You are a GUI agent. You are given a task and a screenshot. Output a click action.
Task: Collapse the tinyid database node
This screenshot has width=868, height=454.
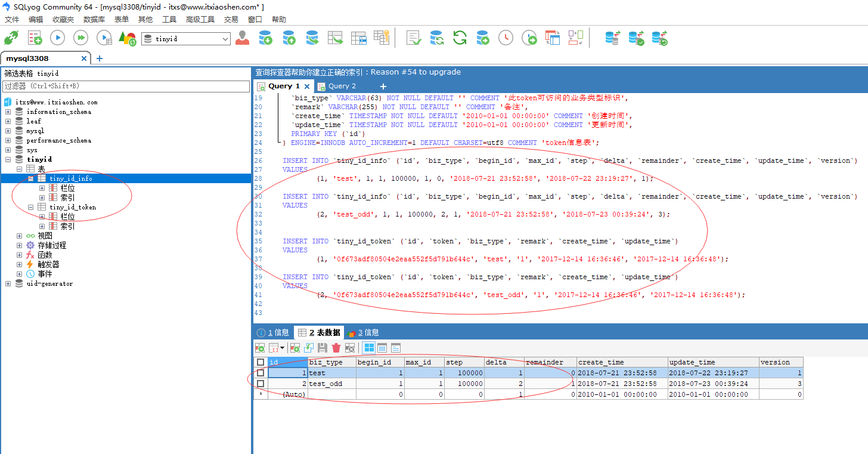click(x=8, y=159)
